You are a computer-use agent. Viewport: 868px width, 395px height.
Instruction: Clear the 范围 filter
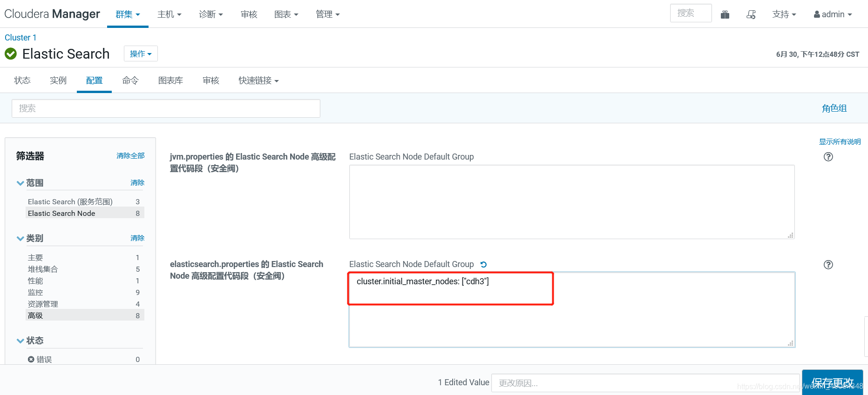pos(137,183)
